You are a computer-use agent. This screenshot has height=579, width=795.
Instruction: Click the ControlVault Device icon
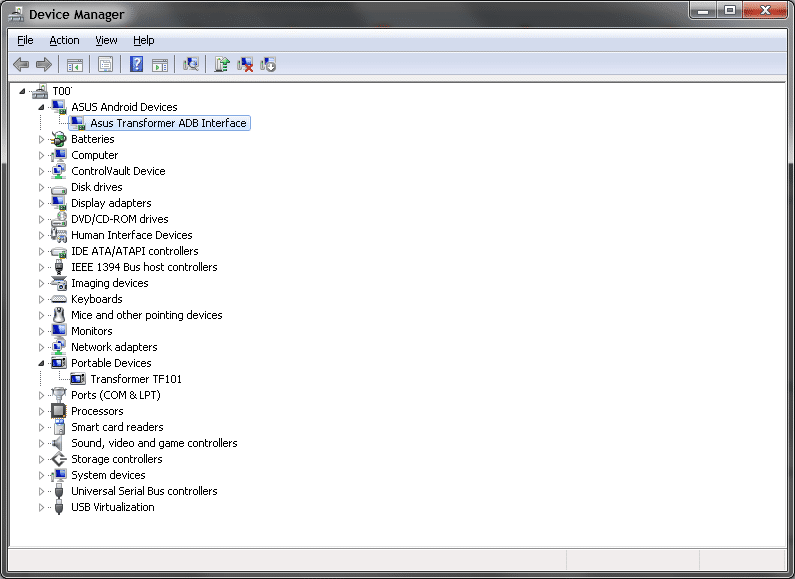(59, 171)
